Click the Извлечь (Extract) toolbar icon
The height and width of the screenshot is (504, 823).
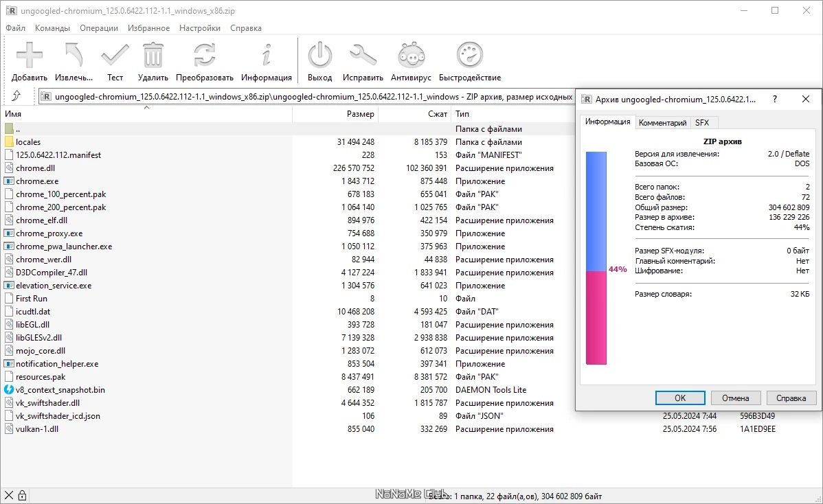[74, 56]
